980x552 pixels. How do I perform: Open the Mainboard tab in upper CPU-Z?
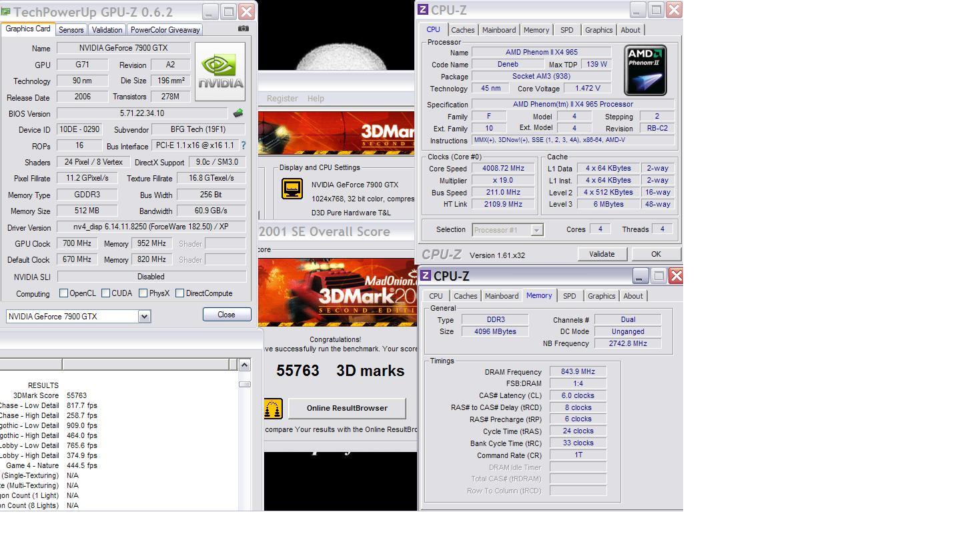[x=499, y=30]
